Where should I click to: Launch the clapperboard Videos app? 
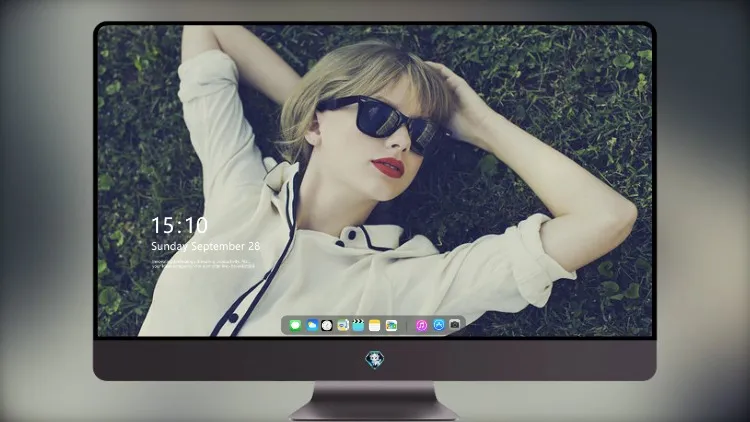358,325
